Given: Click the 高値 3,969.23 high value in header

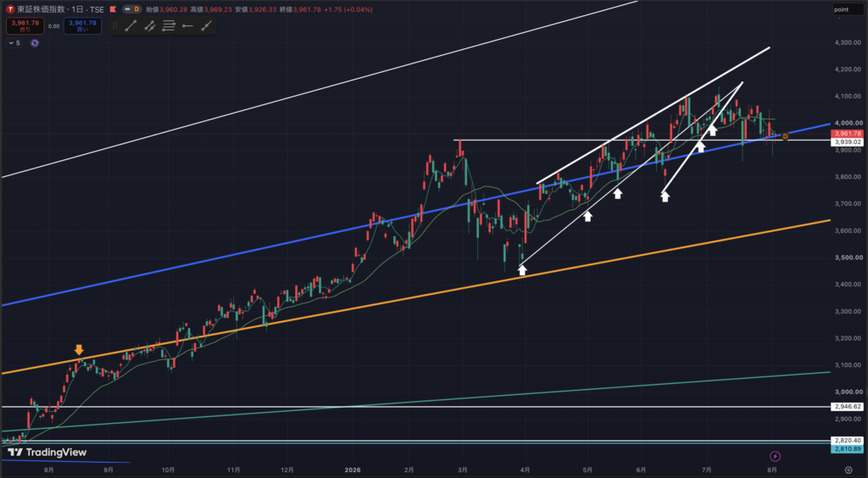Looking at the screenshot, I should pyautogui.click(x=211, y=9).
